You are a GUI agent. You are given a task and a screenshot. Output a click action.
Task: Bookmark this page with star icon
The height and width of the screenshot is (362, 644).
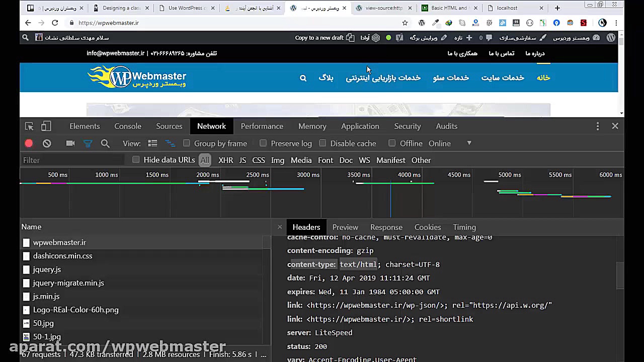(405, 23)
